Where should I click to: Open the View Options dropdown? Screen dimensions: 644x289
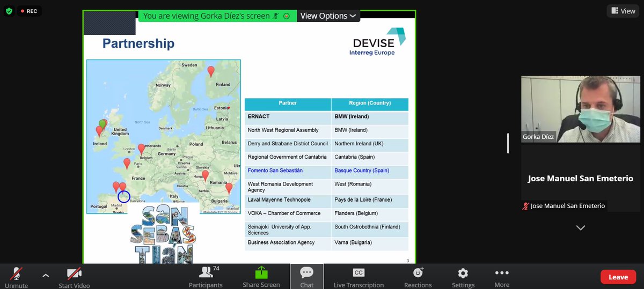coord(328,16)
